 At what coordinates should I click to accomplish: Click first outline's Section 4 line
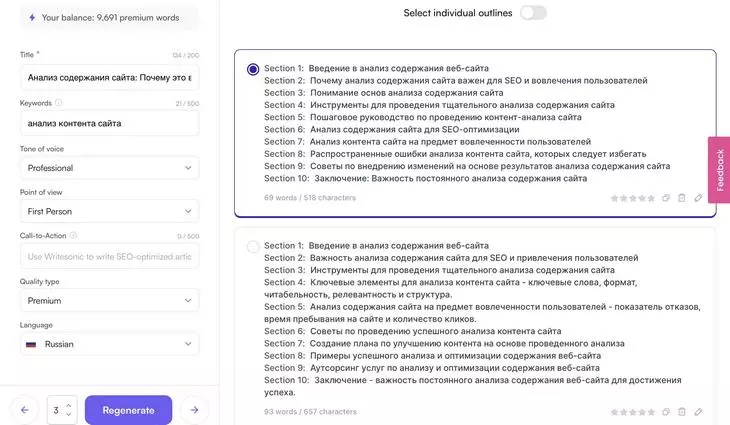[439, 105]
